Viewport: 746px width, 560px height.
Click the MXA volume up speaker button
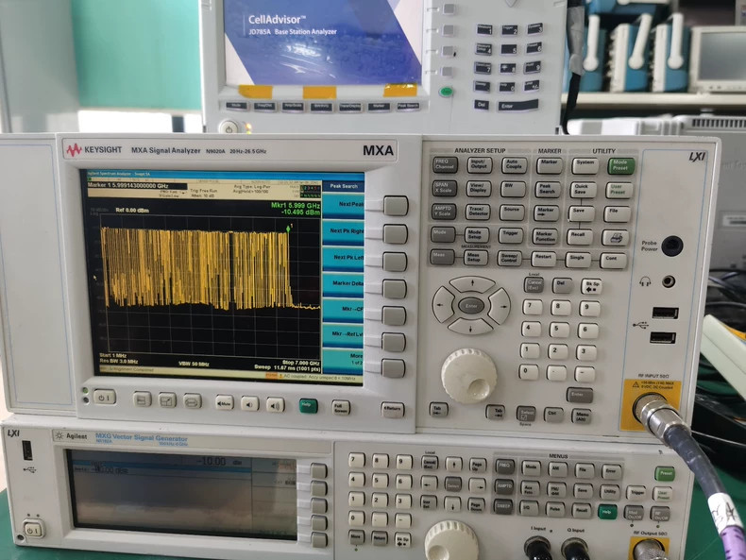point(275,405)
